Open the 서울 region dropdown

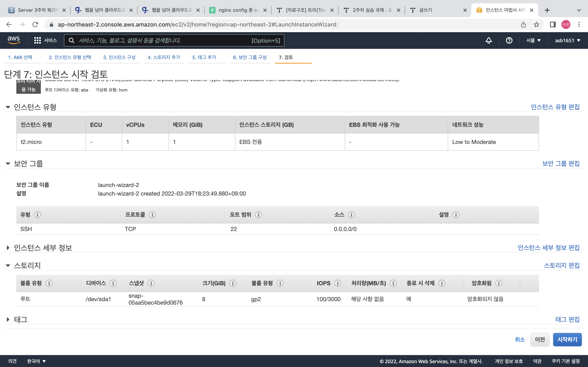click(533, 40)
